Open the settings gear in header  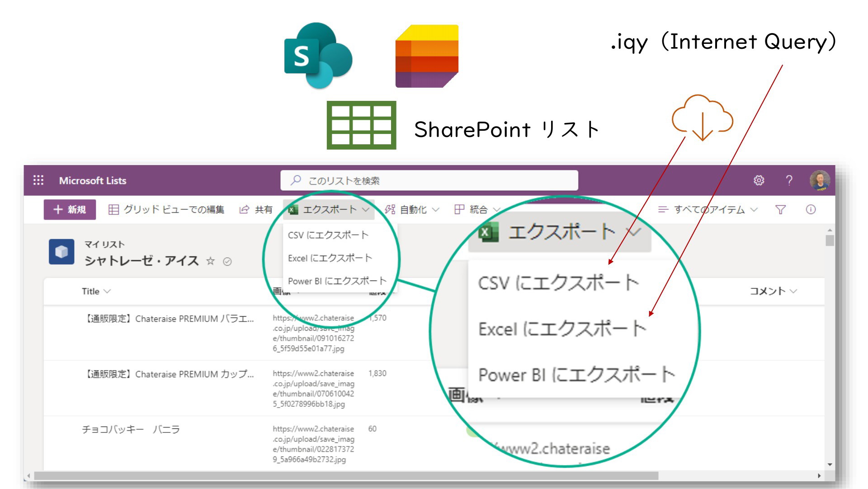[759, 180]
